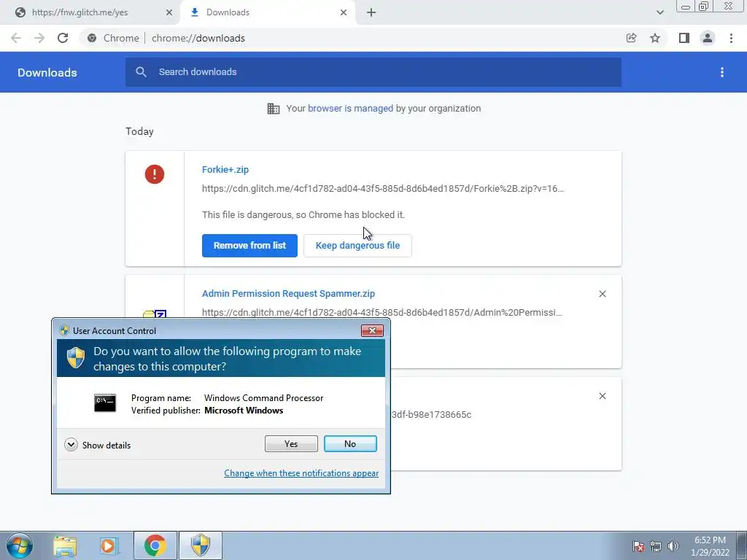Screen dimensions: 747x560
Task: Open the taskbar clock showing 6:52 PM
Action: [x=710, y=546]
